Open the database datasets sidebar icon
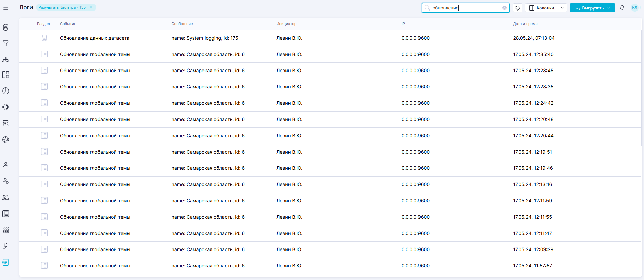The image size is (644, 280). pyautogui.click(x=6, y=27)
